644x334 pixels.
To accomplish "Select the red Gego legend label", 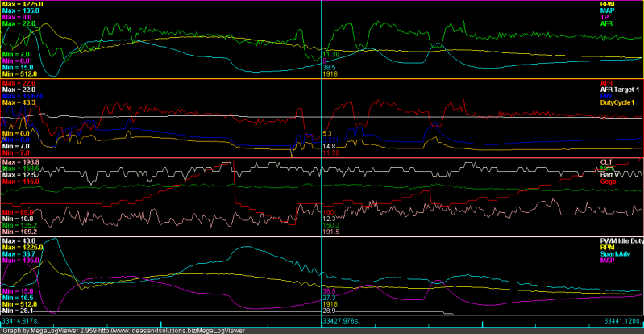I will [x=609, y=182].
